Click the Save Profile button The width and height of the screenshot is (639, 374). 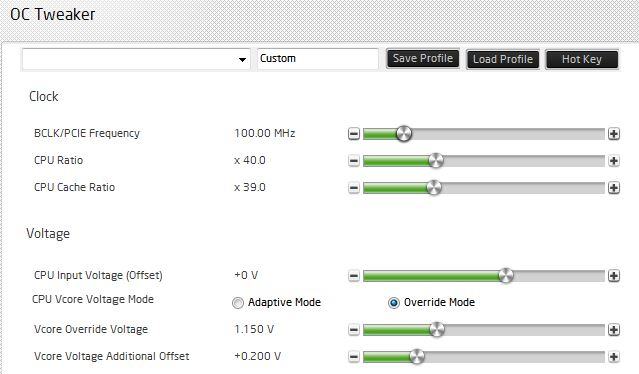(x=423, y=59)
